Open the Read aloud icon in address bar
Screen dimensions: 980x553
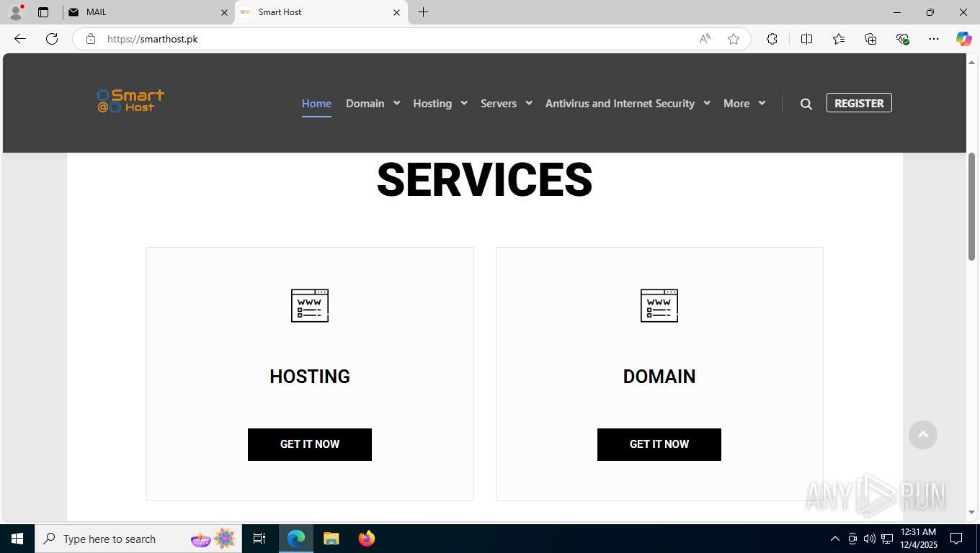coord(705,39)
